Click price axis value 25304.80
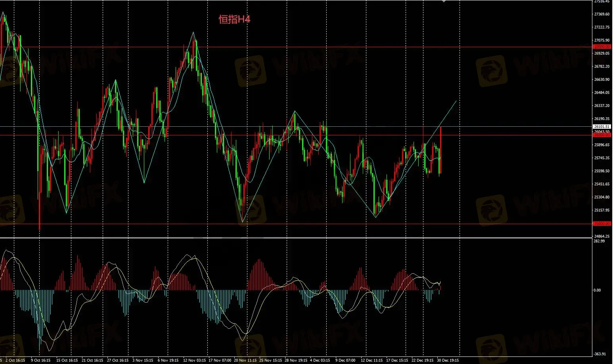This screenshot has height=364, width=613. coord(602,197)
